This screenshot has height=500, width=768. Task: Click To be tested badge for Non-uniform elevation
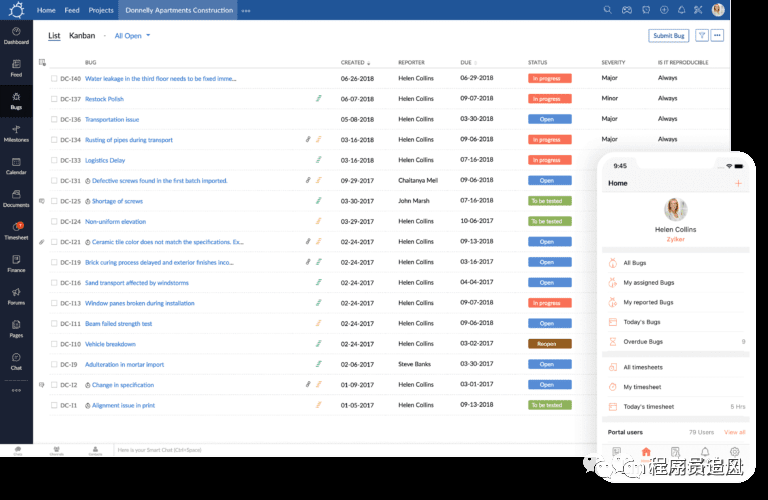click(550, 221)
